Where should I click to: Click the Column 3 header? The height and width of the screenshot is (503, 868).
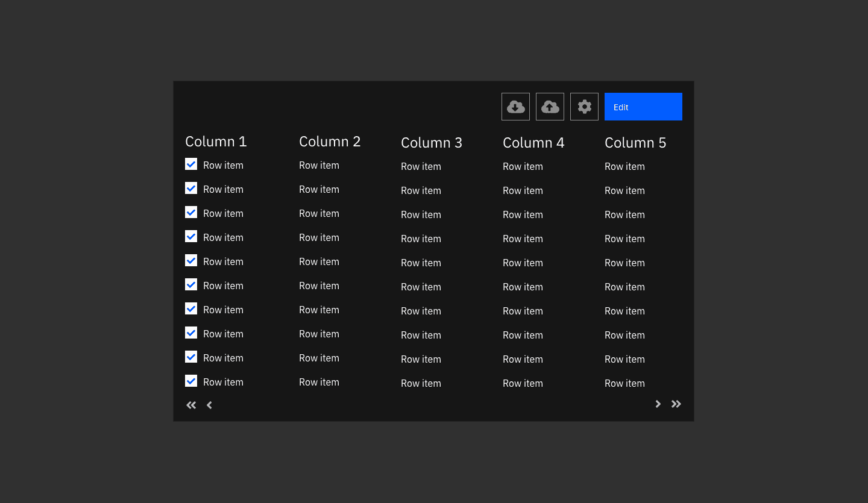point(432,143)
